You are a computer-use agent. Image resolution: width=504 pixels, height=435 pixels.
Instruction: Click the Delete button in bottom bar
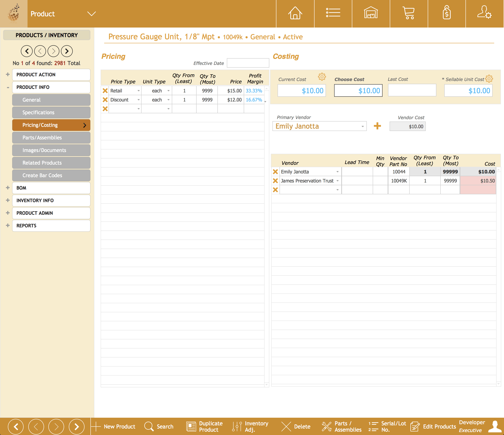(x=296, y=427)
